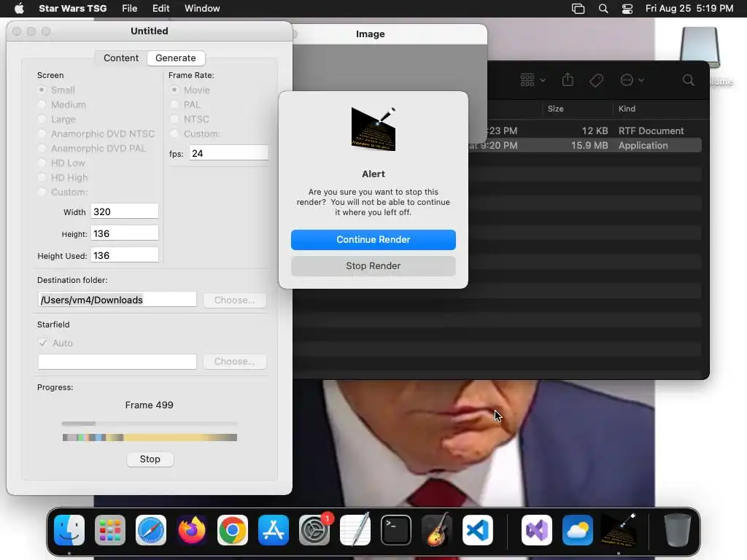The image size is (747, 560).
Task: Open Control Center in menu bar
Action: click(x=627, y=8)
